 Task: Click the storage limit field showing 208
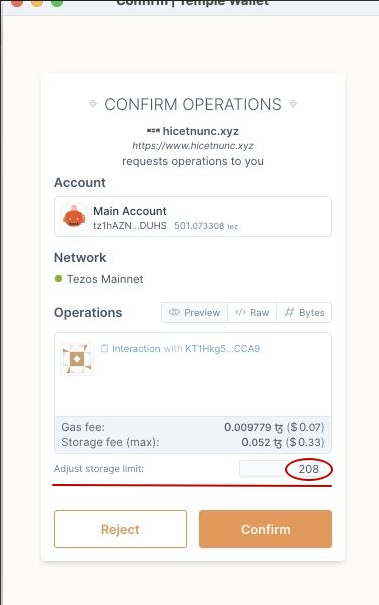[286, 469]
